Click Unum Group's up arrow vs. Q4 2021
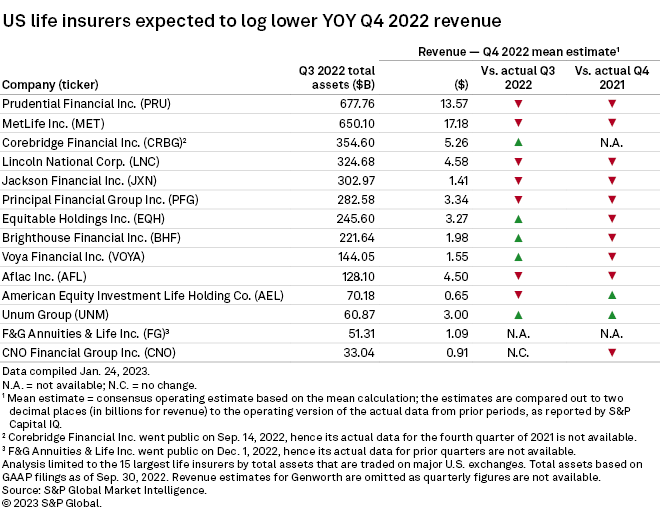The height and width of the screenshot is (520, 660). coord(612,315)
